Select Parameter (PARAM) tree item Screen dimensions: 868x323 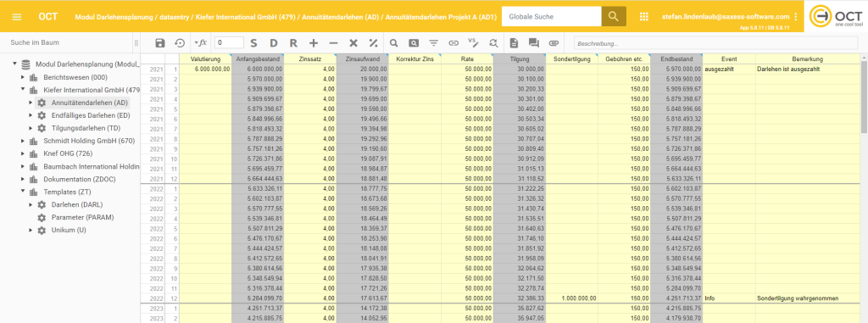pyautogui.click(x=82, y=217)
